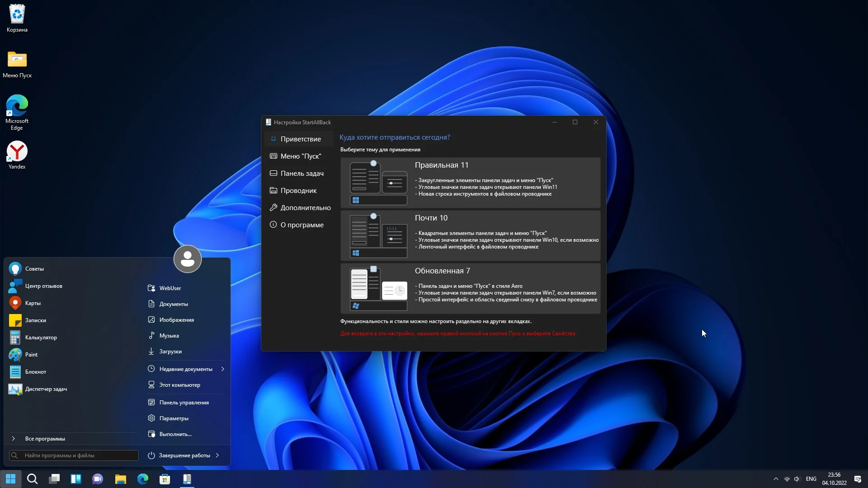Screen dimensions: 868x488
Task: Click the Windows Start button
Action: [x=11, y=479]
